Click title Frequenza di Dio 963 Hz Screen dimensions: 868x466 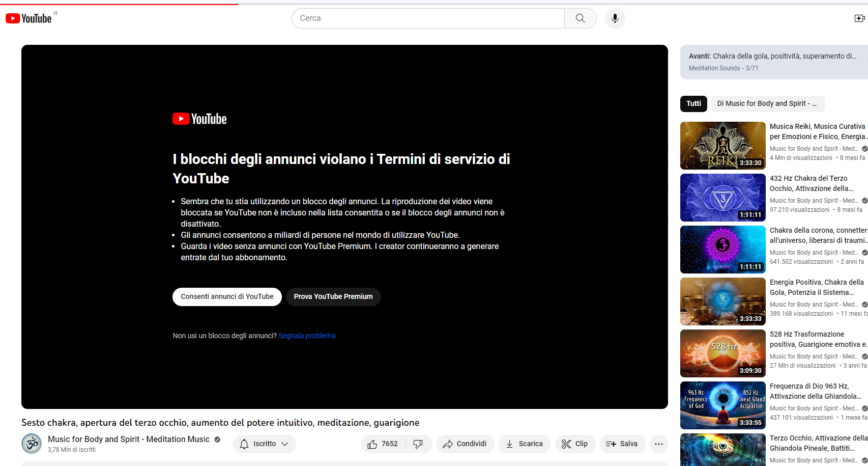(816, 391)
